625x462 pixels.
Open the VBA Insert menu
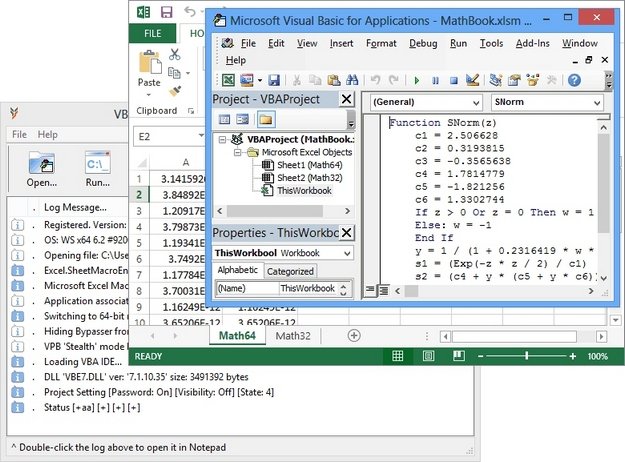pyautogui.click(x=341, y=43)
